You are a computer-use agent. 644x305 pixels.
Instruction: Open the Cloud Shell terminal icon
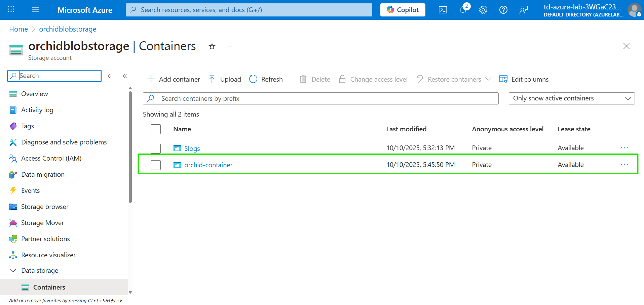(443, 10)
